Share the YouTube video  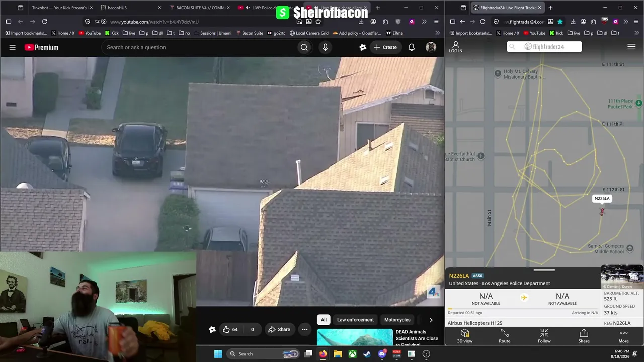click(x=279, y=329)
